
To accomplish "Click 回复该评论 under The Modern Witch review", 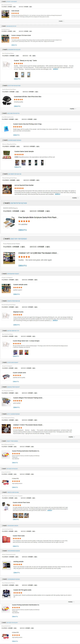I will point(23,266).
